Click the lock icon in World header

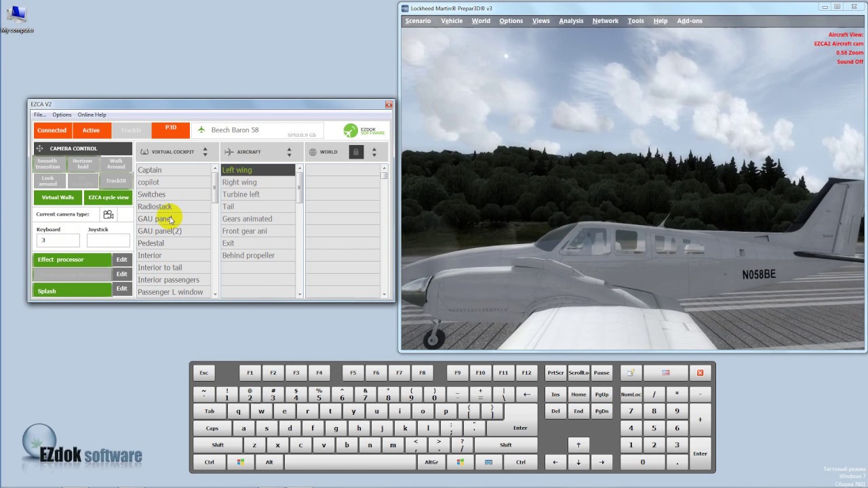[355, 152]
